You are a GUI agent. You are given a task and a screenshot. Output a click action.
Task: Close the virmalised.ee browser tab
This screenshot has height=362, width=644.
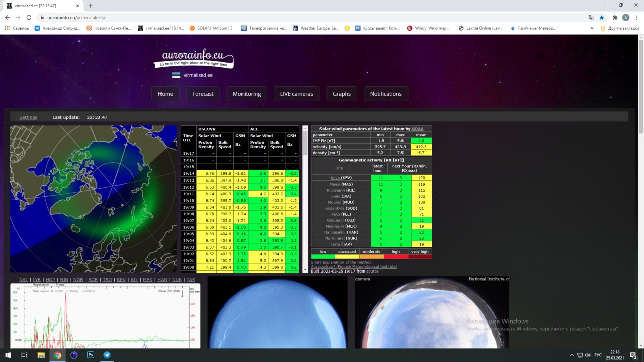(x=78, y=6)
